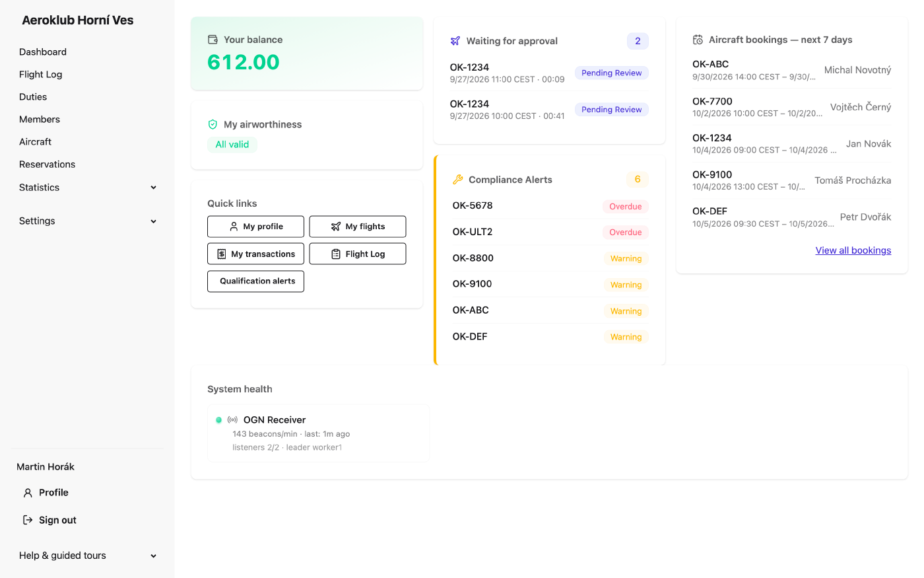924x578 pixels.
Task: Click the OK-ULT2 overdue compliance alert
Action: tap(550, 232)
